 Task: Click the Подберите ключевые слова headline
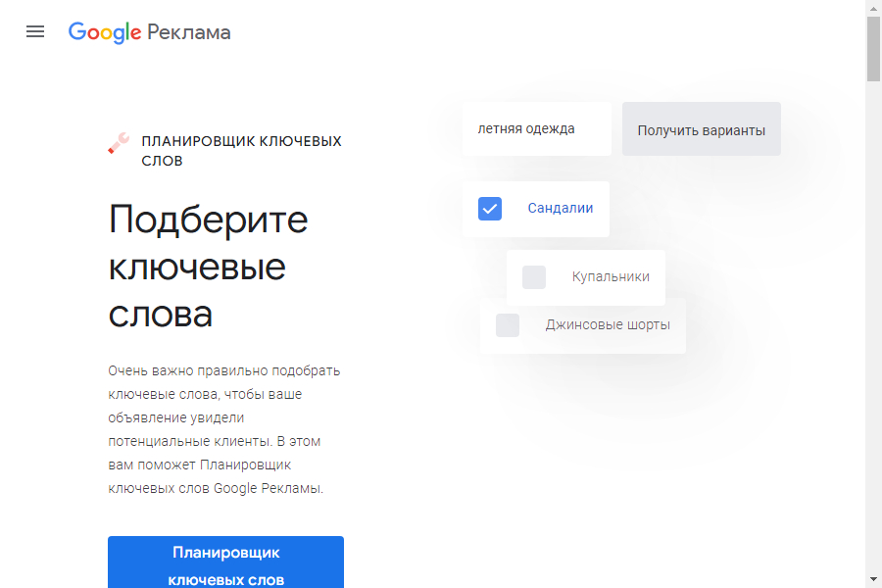[208, 267]
